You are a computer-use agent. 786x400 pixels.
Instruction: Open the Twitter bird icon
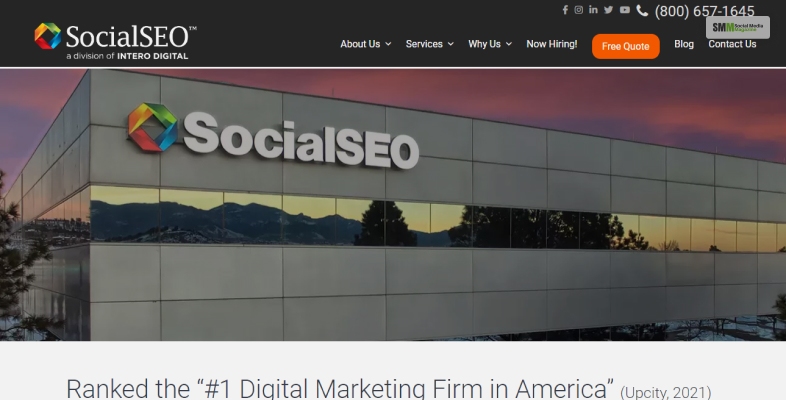(x=609, y=10)
